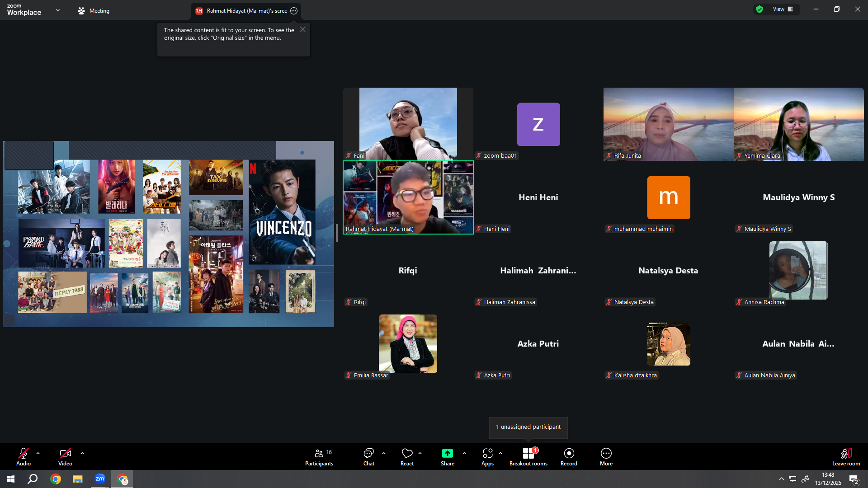Click the zoom baa01 avatar tile

coord(538,124)
